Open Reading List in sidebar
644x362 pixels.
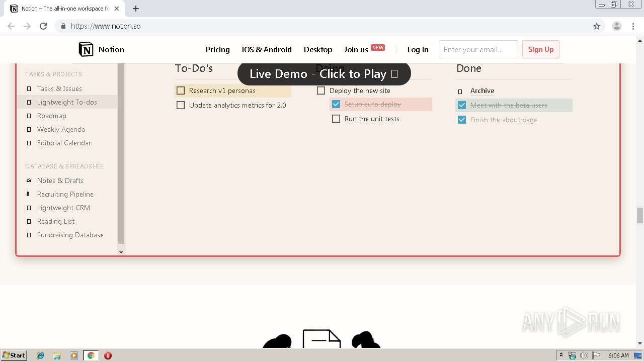[56, 222]
